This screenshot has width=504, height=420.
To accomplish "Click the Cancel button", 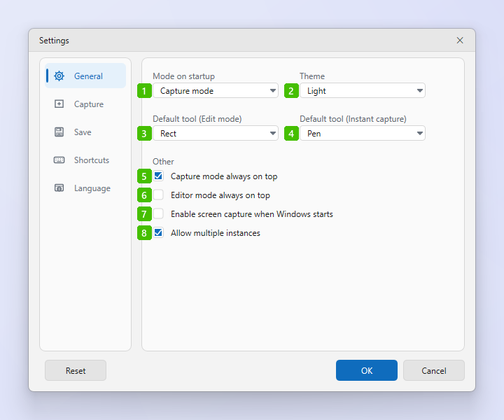I will tap(434, 370).
